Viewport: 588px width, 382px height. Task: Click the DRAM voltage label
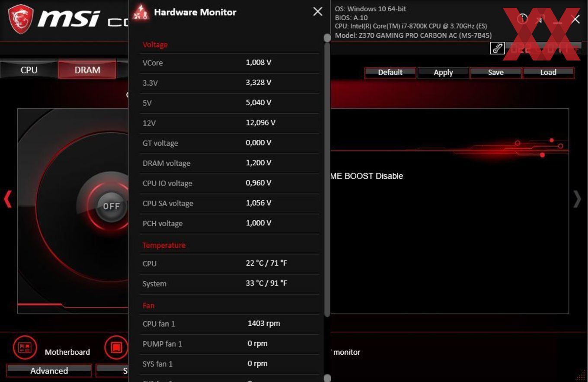166,163
